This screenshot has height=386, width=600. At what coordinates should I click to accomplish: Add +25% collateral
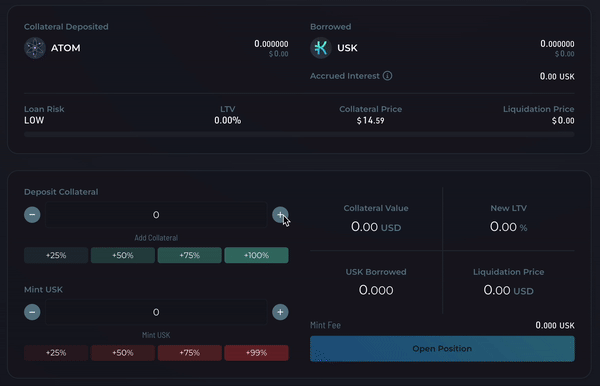(56, 255)
